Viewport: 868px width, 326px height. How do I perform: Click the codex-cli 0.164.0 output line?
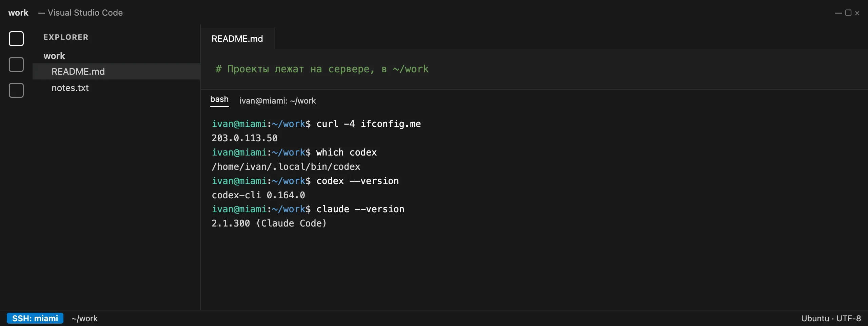pos(258,195)
